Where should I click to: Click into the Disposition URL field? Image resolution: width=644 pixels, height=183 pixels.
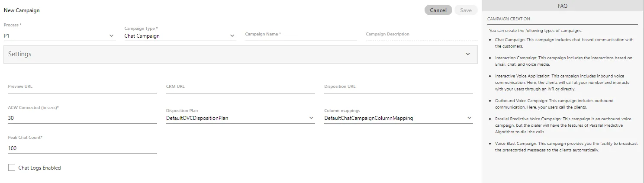point(398,87)
